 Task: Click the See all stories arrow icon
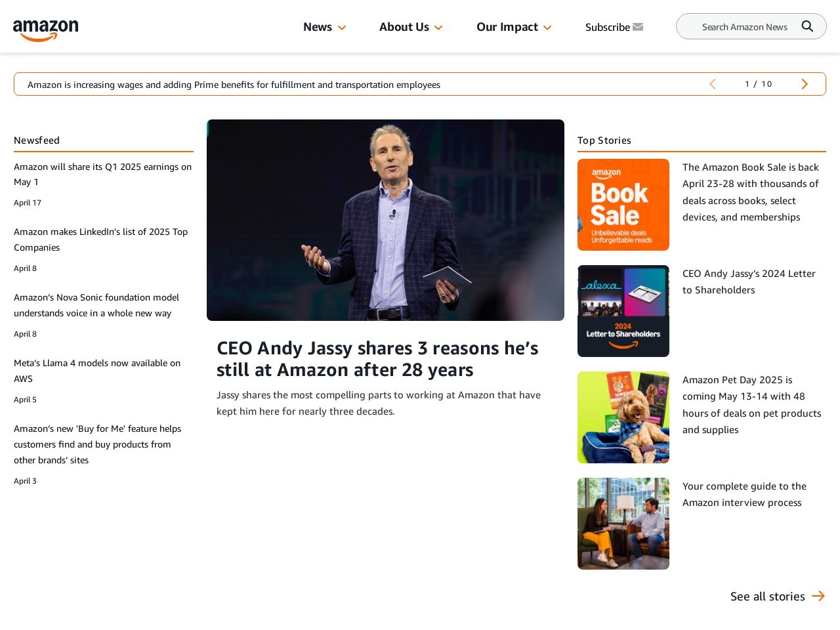click(818, 596)
